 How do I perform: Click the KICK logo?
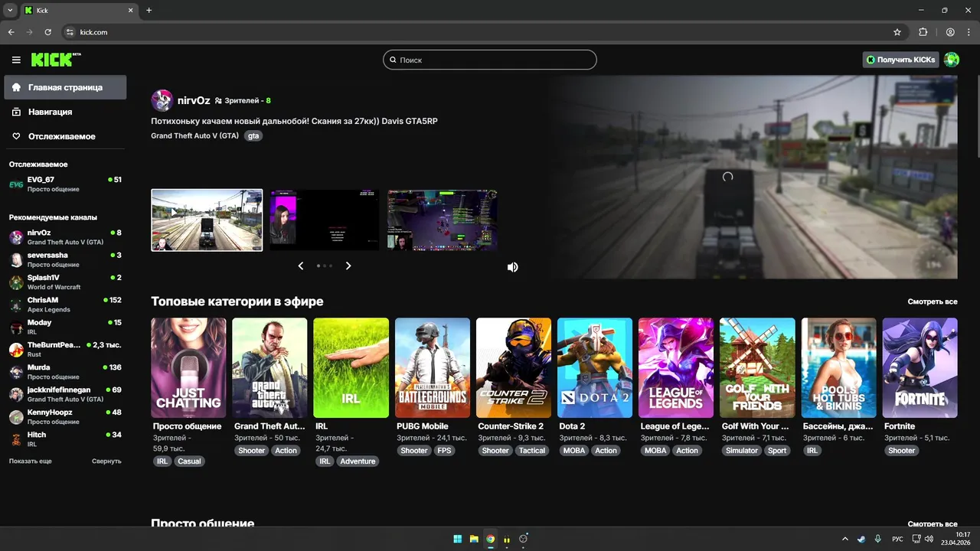coord(56,60)
